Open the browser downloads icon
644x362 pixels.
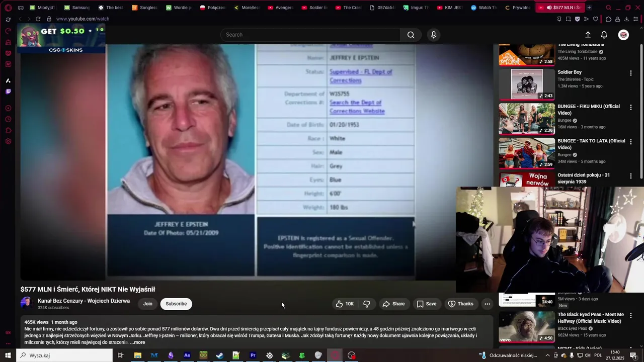pos(626,19)
